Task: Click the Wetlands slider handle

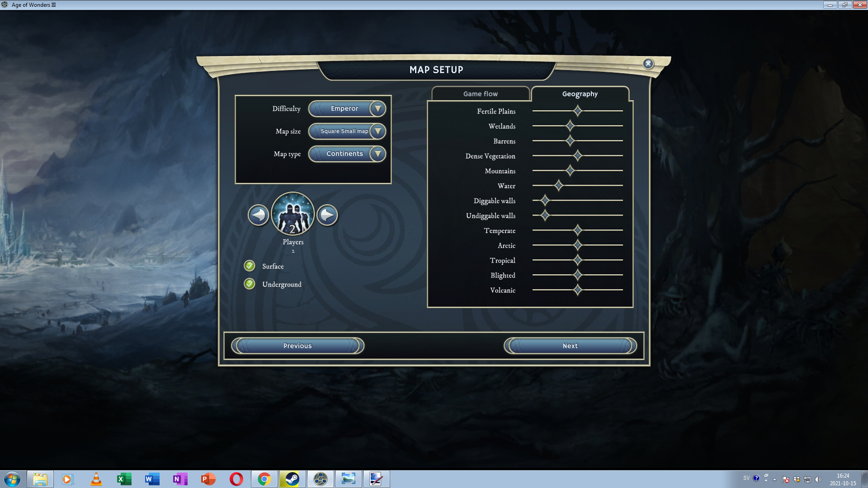Action: pos(570,126)
